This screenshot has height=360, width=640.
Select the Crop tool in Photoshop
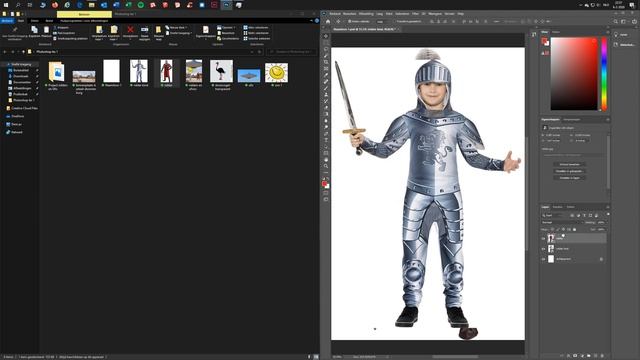tap(326, 62)
